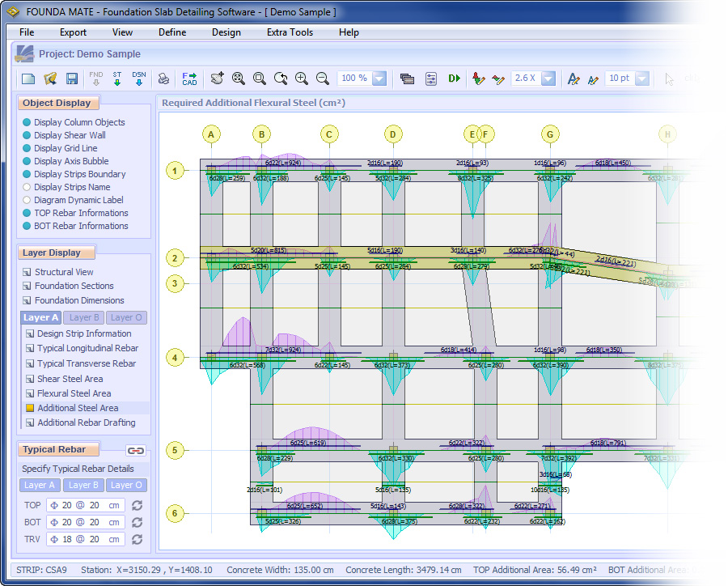
Task: Open the Extra Tools menu
Action: [290, 32]
